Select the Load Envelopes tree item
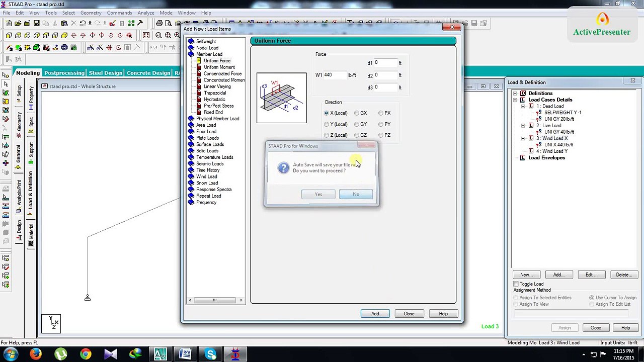 tap(547, 158)
